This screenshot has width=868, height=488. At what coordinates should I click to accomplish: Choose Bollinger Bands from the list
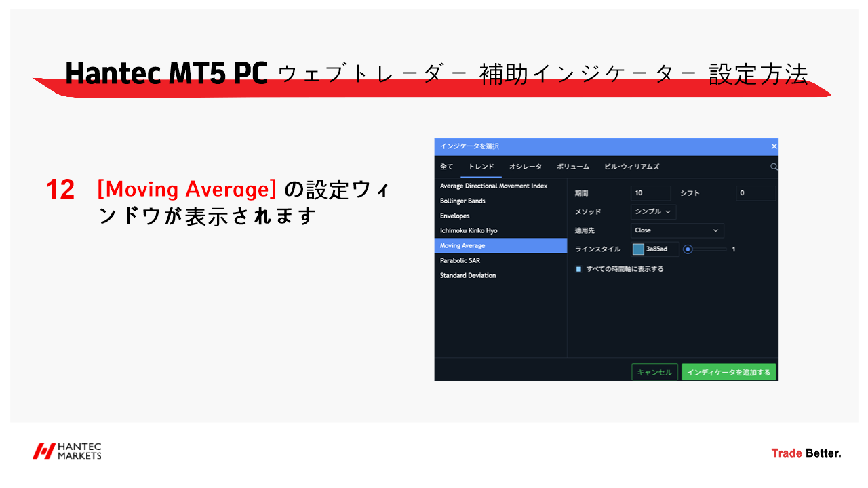tap(500, 201)
